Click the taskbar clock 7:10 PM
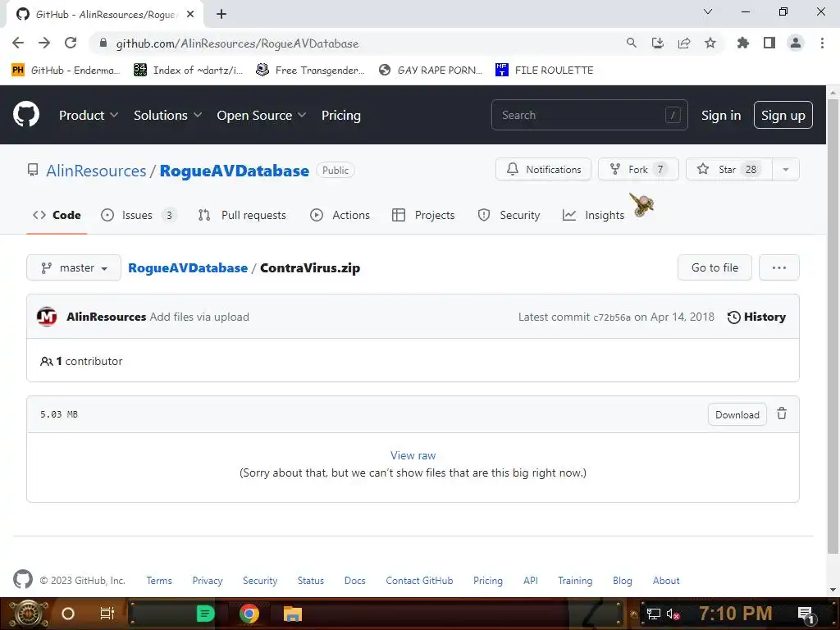The image size is (840, 630). 736,613
